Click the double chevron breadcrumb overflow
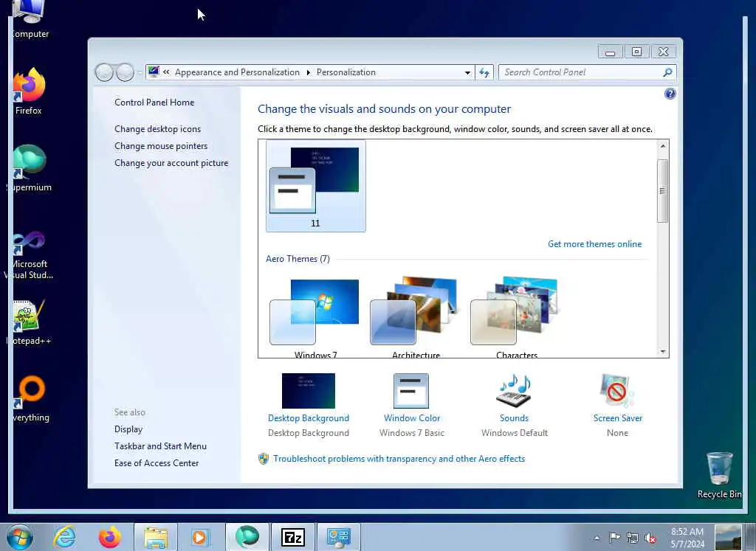 [x=166, y=72]
